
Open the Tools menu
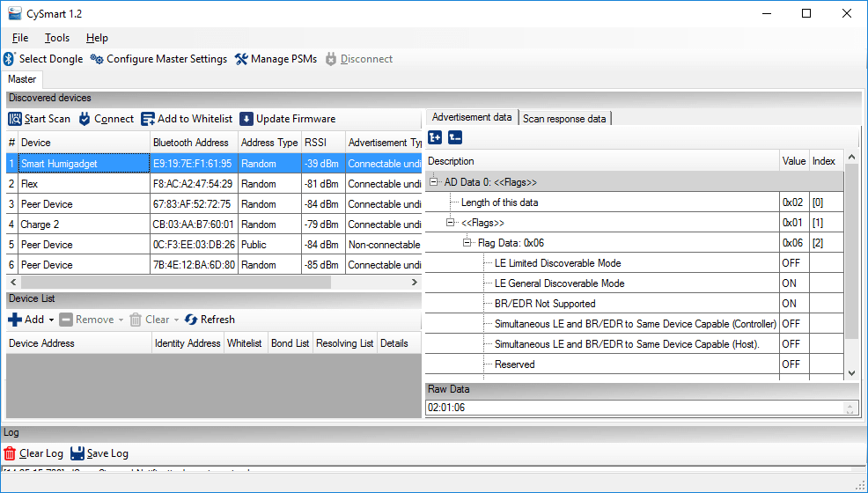point(57,38)
